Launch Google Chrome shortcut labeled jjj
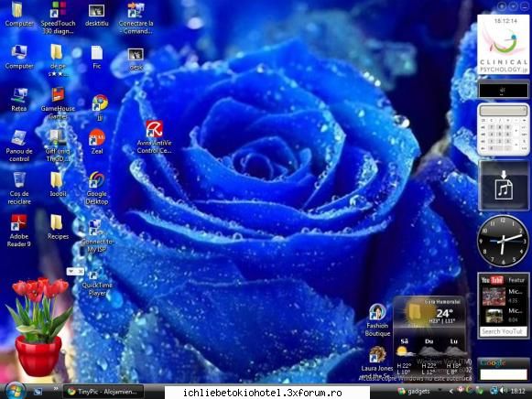The height and width of the screenshot is (399, 532). point(100,107)
